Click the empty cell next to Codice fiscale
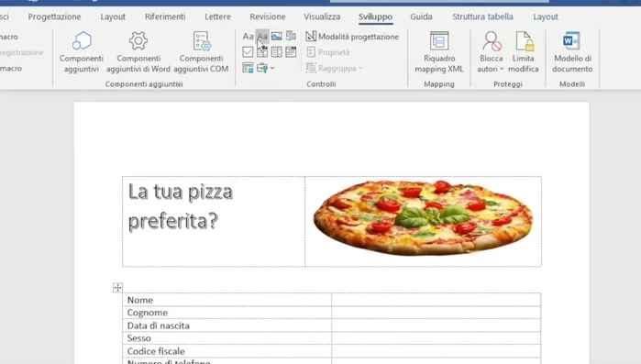Viewport: 641px width, 364px height. [437, 351]
